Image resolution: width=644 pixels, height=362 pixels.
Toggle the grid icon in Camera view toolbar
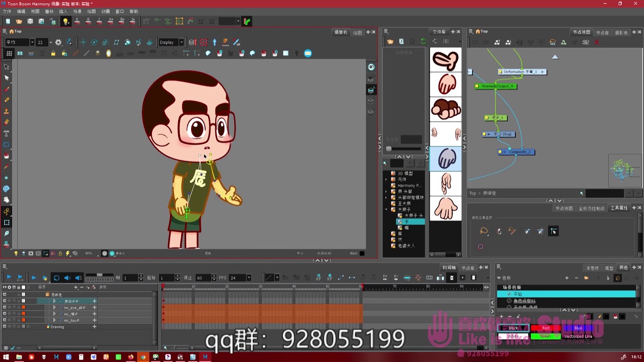tap(9, 53)
